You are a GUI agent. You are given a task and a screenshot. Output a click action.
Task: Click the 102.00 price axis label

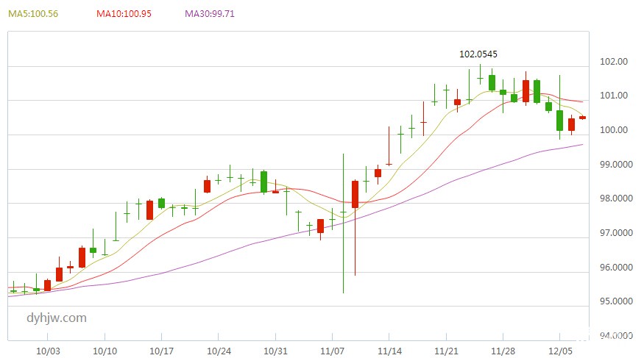coord(615,62)
